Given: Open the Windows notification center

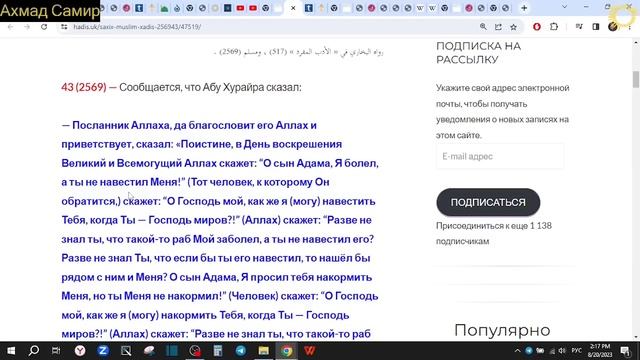Looking at the screenshot, I should click(x=625, y=351).
